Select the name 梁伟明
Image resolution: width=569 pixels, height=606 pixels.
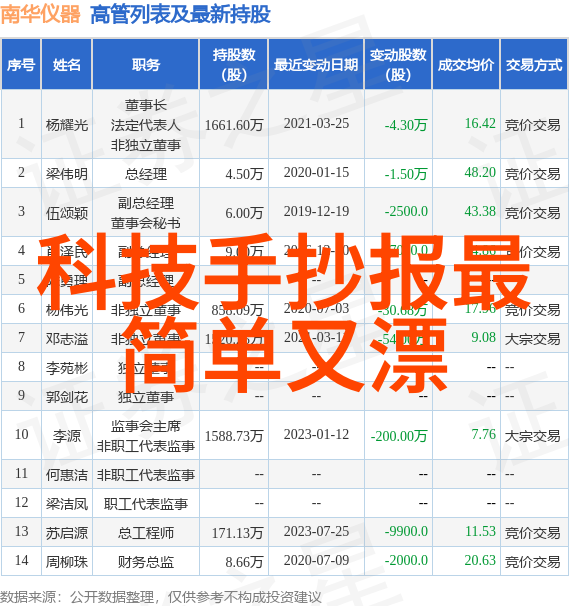(x=67, y=174)
